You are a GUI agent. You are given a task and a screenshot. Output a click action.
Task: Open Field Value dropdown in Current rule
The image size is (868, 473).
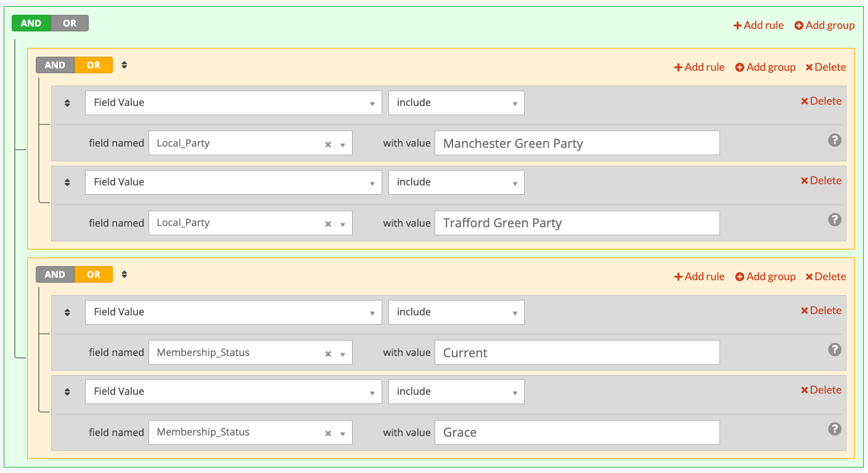tap(233, 312)
